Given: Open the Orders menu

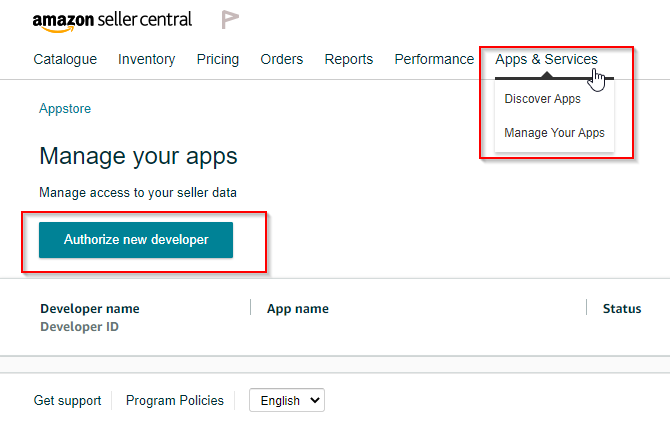Looking at the screenshot, I should tap(282, 59).
